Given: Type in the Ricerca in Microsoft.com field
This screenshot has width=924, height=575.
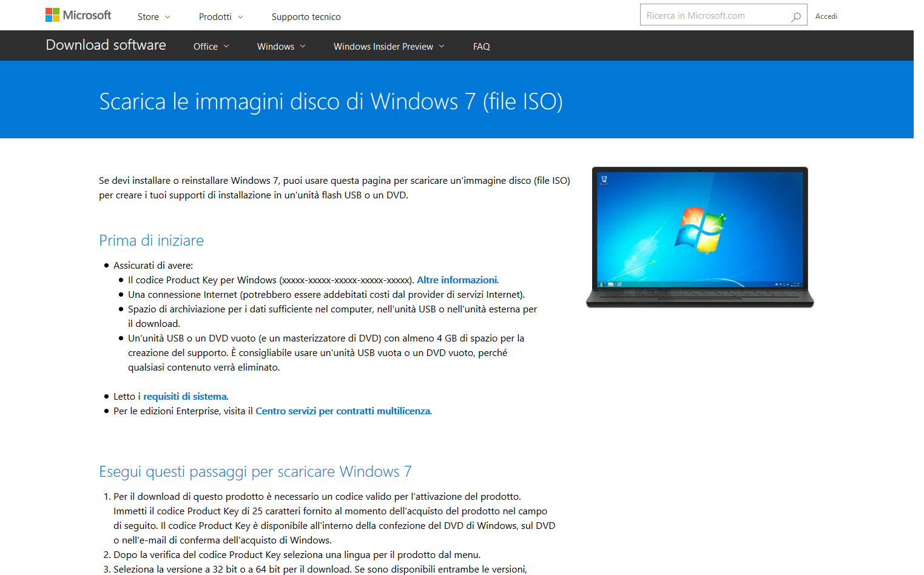Looking at the screenshot, I should point(713,16).
